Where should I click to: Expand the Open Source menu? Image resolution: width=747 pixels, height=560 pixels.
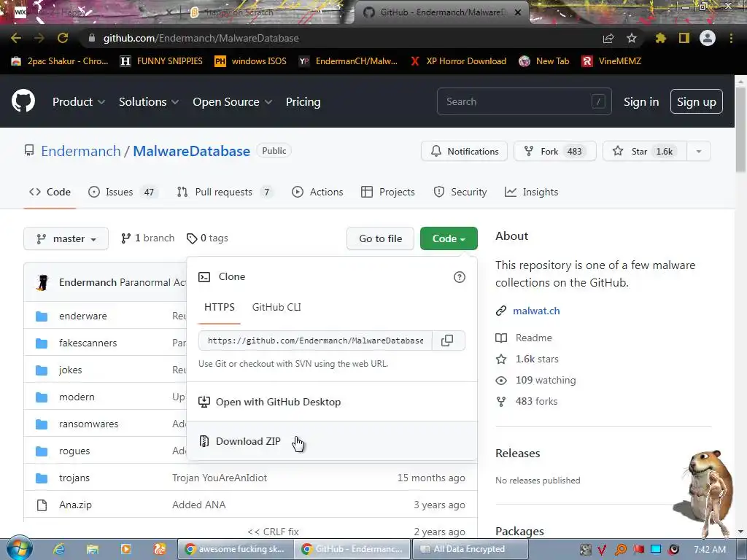(232, 102)
